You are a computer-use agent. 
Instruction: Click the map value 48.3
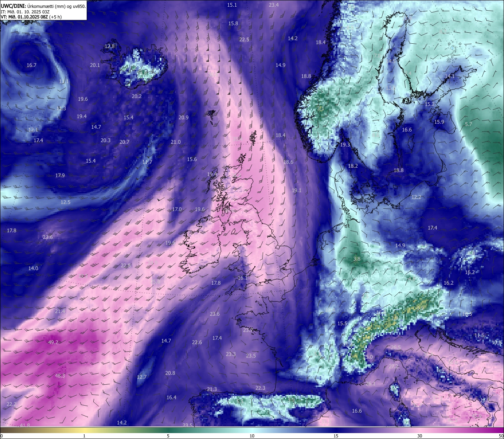click(60, 376)
